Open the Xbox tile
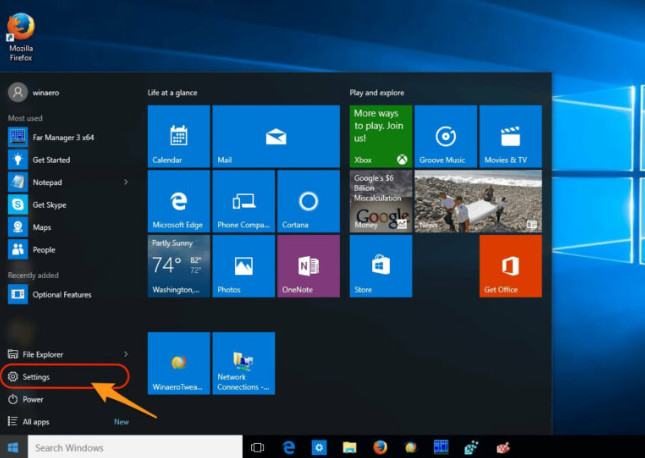Image resolution: width=645 pixels, height=458 pixels. click(x=381, y=136)
